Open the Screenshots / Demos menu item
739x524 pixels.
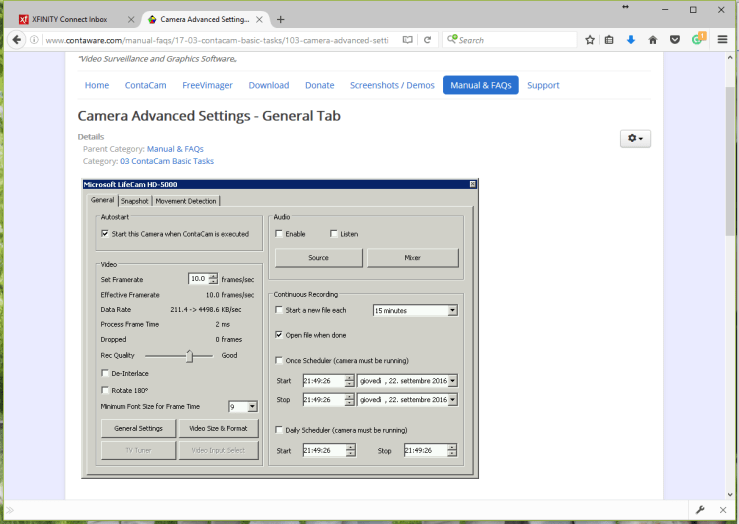click(x=392, y=85)
